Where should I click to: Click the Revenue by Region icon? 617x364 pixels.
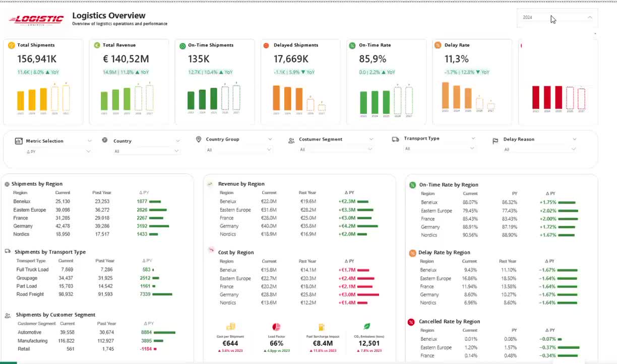pyautogui.click(x=210, y=184)
